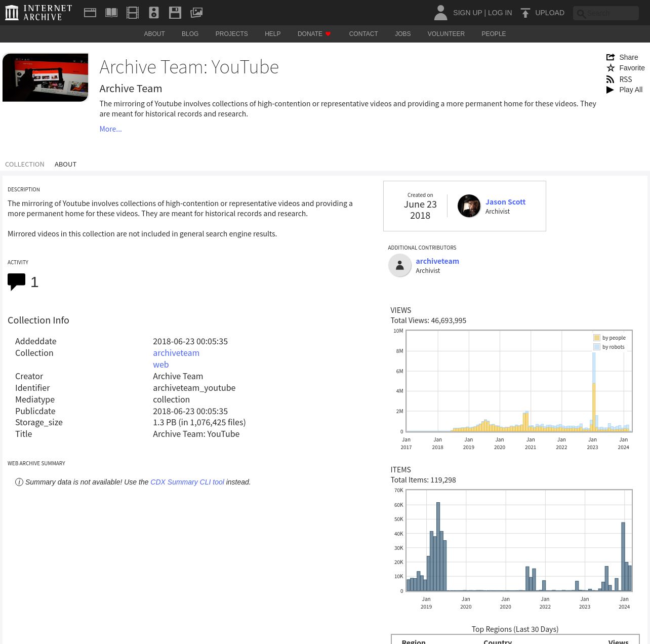Image resolution: width=650 pixels, height=644 pixels.
Task: Expand description with More... link
Action: tap(110, 129)
